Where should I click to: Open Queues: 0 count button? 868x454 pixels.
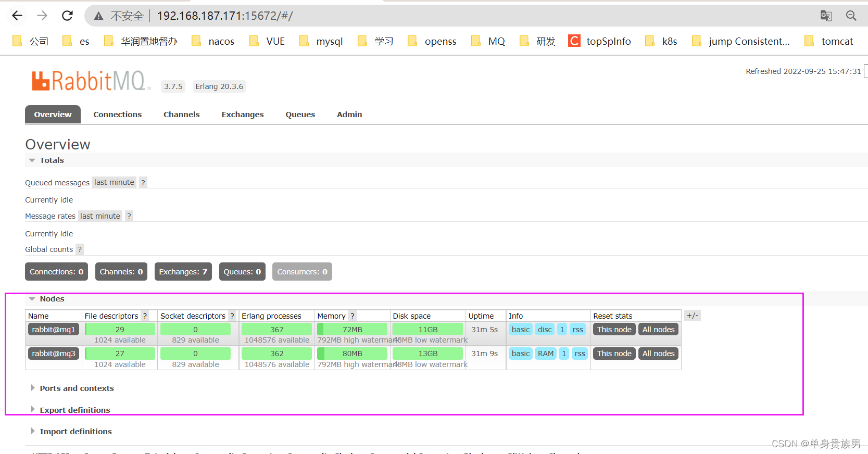click(242, 272)
